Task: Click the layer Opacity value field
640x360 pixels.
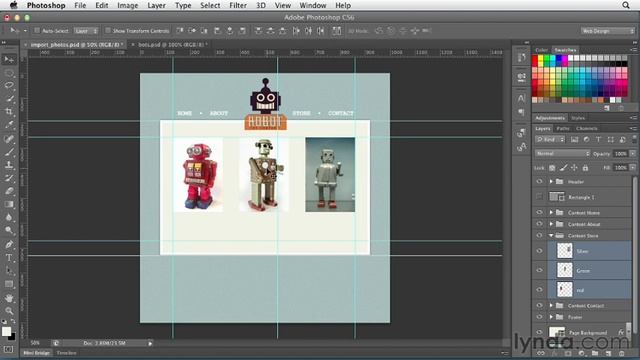Action: [620, 153]
